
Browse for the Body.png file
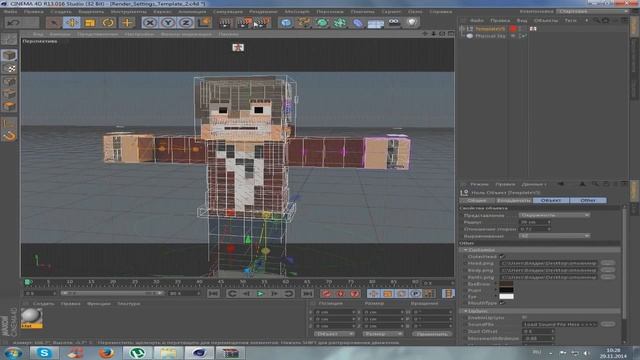(608, 270)
